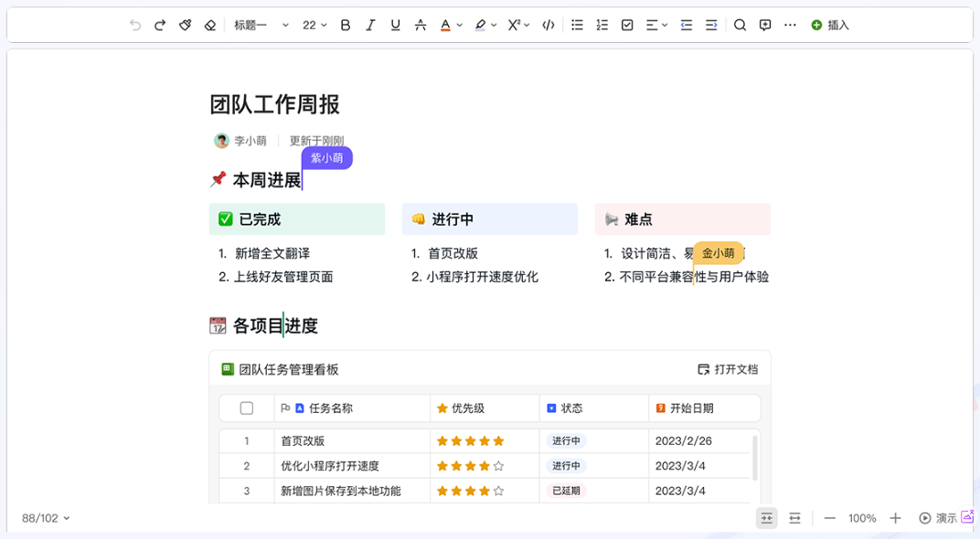Insert a code block

tap(548, 26)
